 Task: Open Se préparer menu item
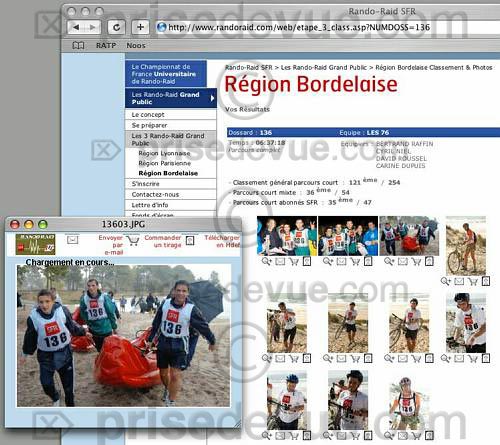171,125
